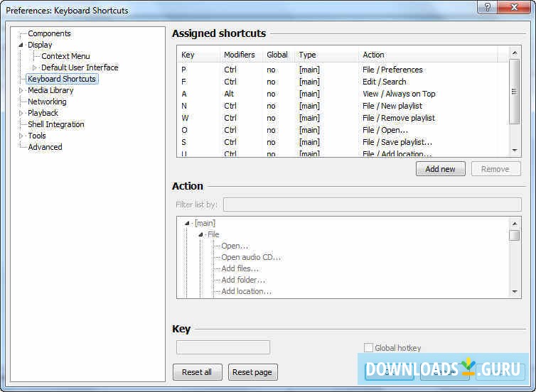Image resolution: width=536 pixels, height=392 pixels.
Task: Enable the Global hotkey checkbox
Action: click(x=368, y=347)
